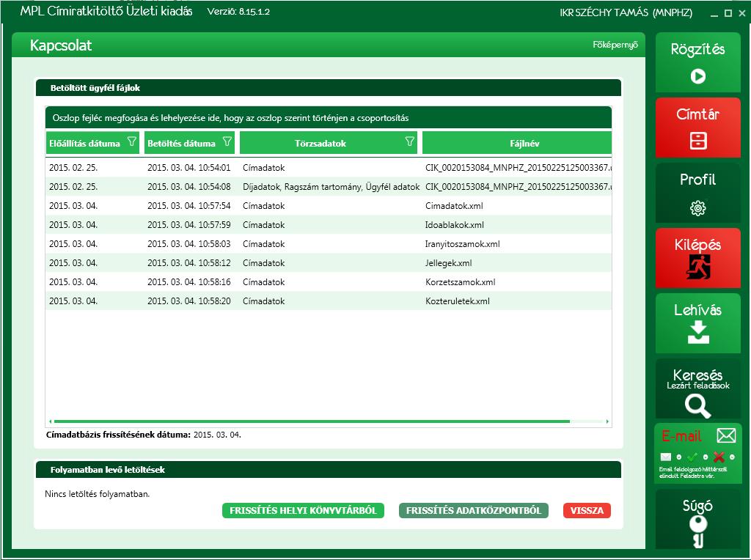Click the right scroll arrow of table
Image resolution: width=751 pixels, height=560 pixels.
coord(607,421)
